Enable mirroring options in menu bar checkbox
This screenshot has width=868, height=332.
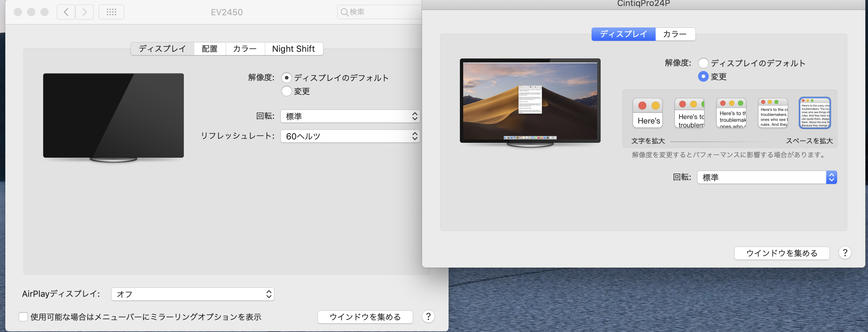point(23,317)
